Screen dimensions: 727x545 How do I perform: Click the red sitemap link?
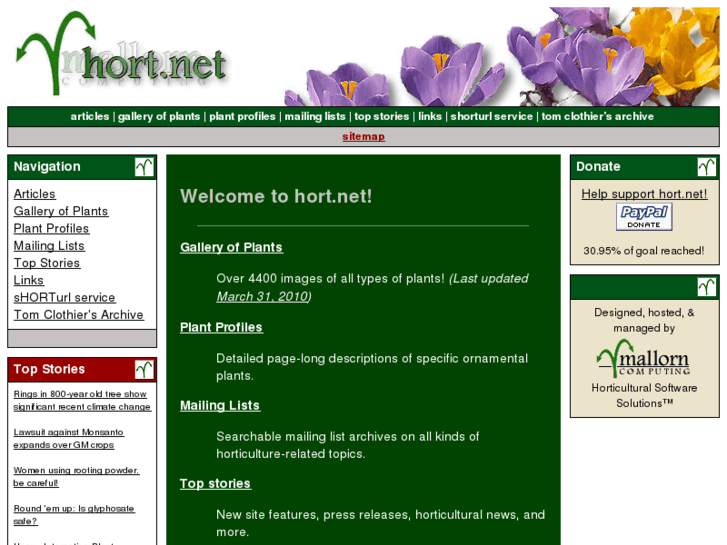(x=364, y=136)
